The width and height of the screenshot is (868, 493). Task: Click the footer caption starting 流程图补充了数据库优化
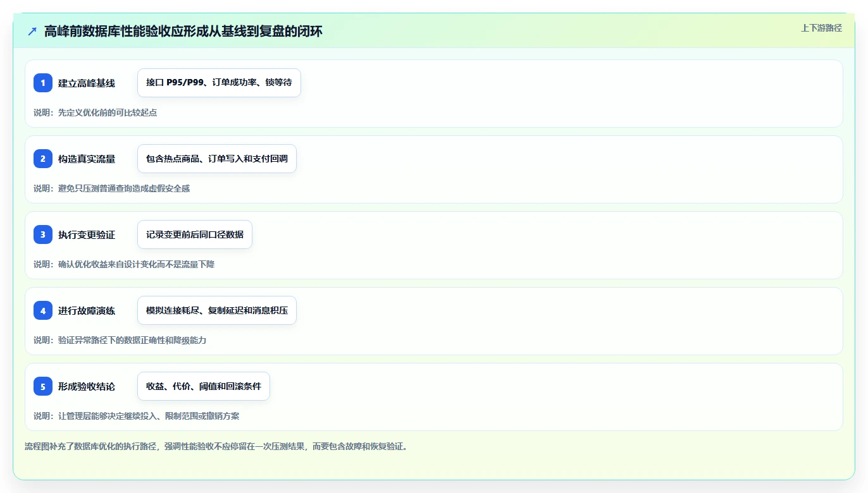(x=218, y=446)
